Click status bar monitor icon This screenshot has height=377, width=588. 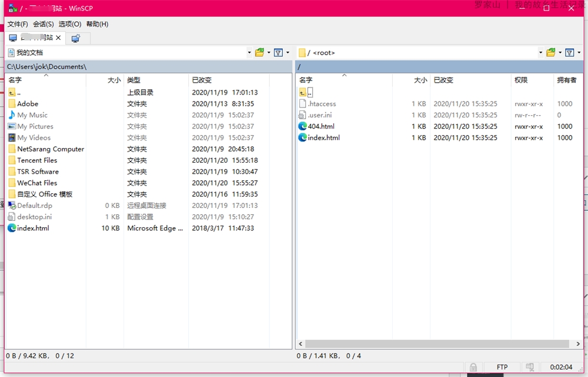tap(530, 367)
